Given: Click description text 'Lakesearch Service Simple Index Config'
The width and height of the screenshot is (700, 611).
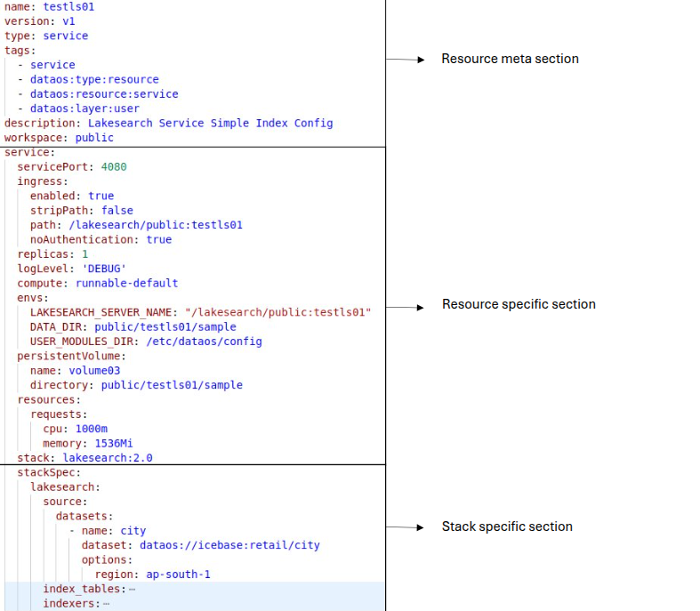Looking at the screenshot, I should [x=210, y=124].
